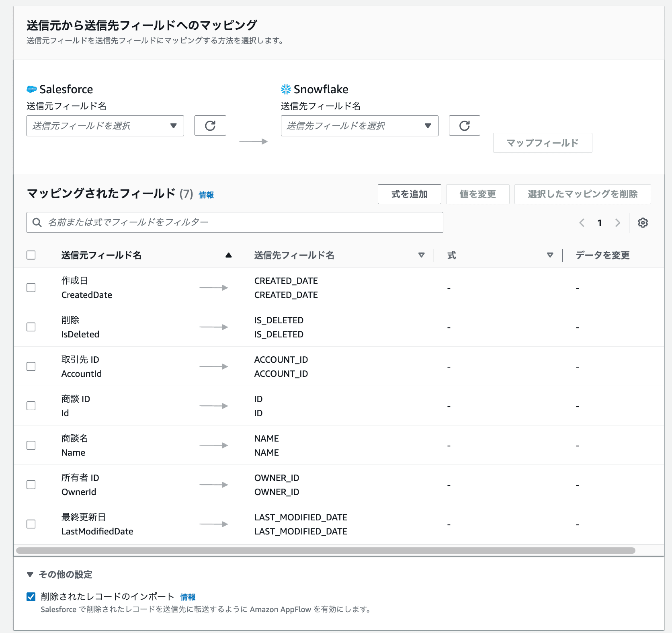Click the ACCOUNT_ID destination cell
The height and width of the screenshot is (633, 672).
pos(281,366)
